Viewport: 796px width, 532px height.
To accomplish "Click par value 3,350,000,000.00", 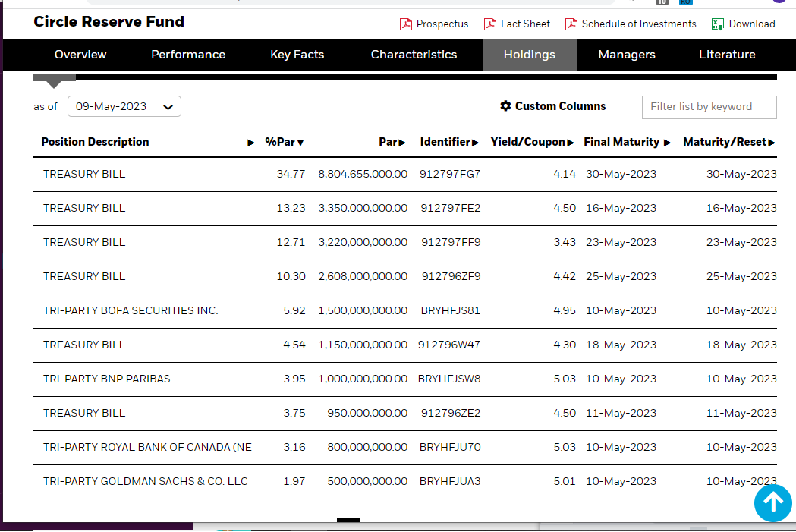I will (363, 208).
